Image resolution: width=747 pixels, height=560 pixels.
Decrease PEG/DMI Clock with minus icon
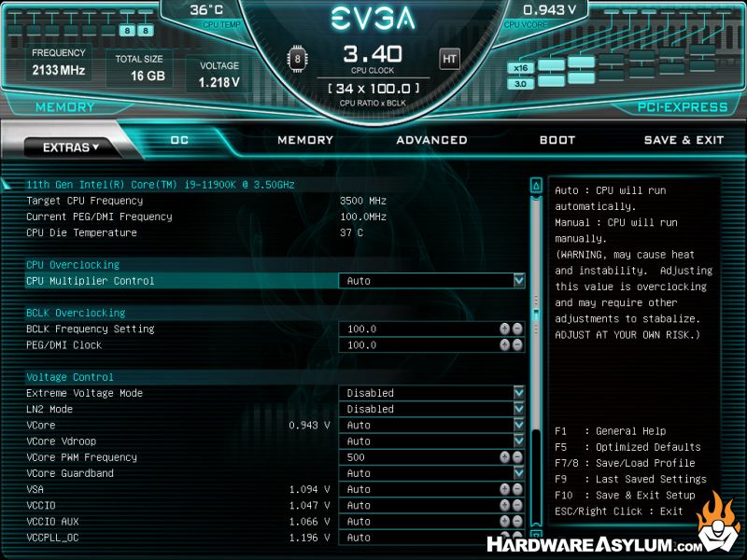tap(517, 344)
